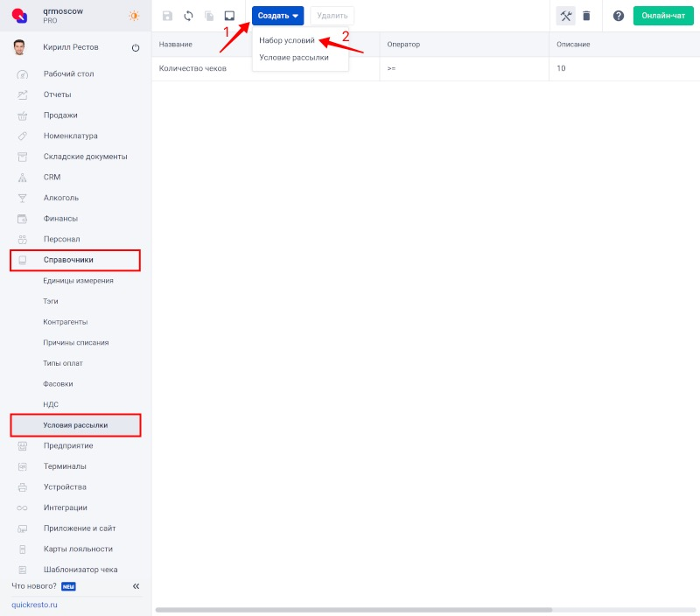Click the Справочники book icon
Viewport: 700px width, 616px height.
pos(23,260)
